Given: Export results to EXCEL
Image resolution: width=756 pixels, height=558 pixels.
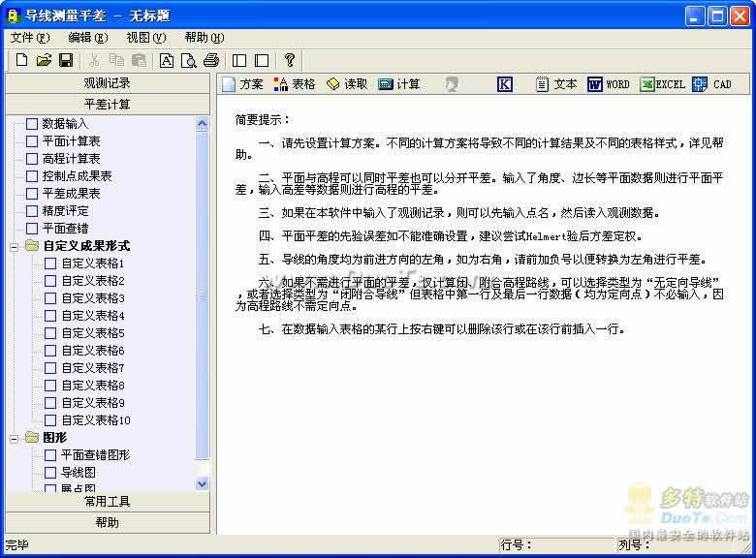Looking at the screenshot, I should tap(662, 84).
